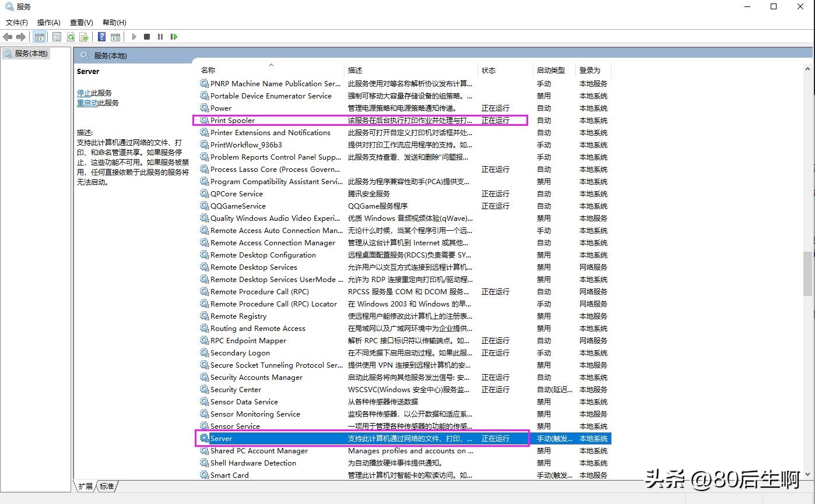Click the show/hide action pane icon

tap(116, 36)
